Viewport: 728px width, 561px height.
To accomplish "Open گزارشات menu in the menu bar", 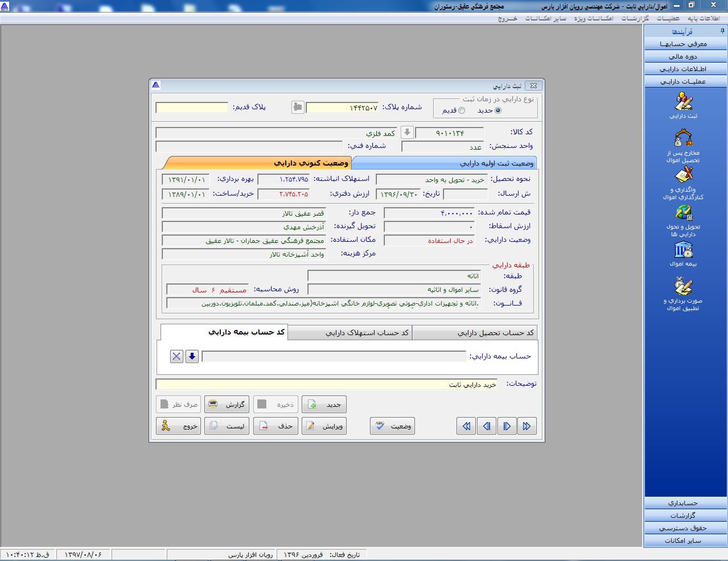I will tap(635, 18).
